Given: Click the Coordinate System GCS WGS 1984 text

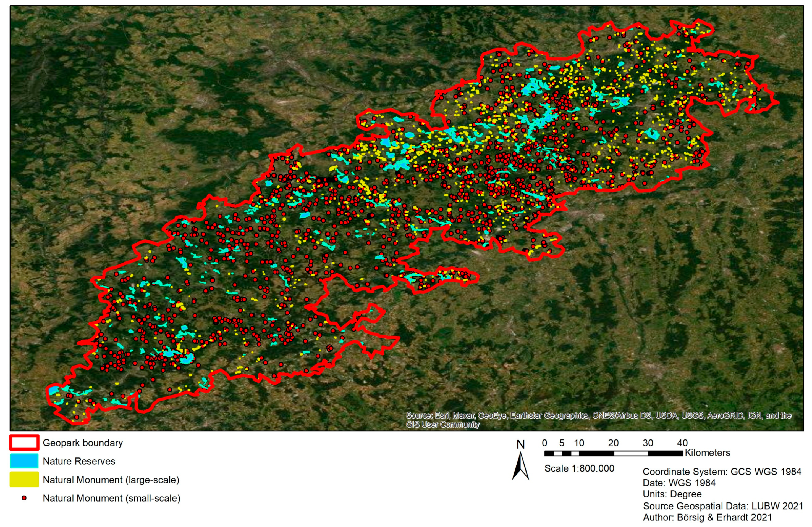Looking at the screenshot, I should 722,472.
